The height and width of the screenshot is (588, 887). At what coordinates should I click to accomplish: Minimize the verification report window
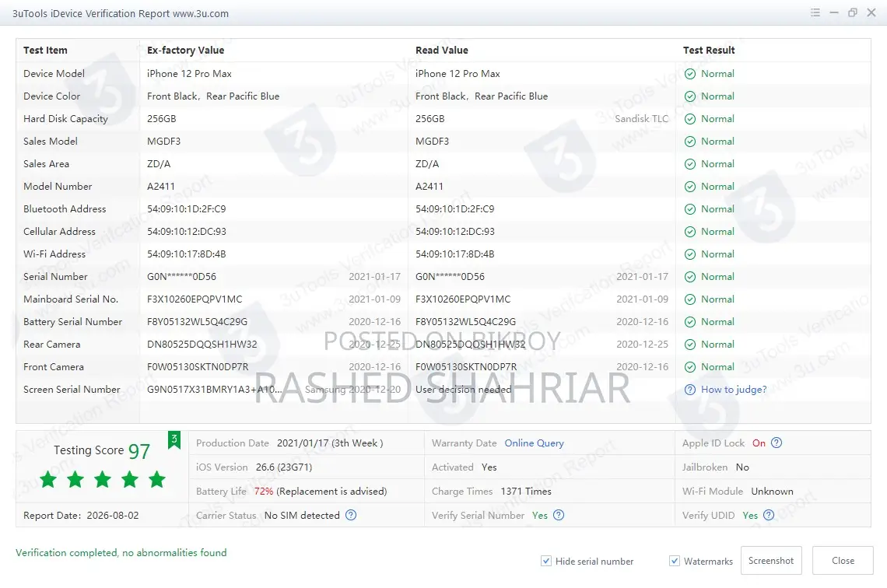click(834, 12)
